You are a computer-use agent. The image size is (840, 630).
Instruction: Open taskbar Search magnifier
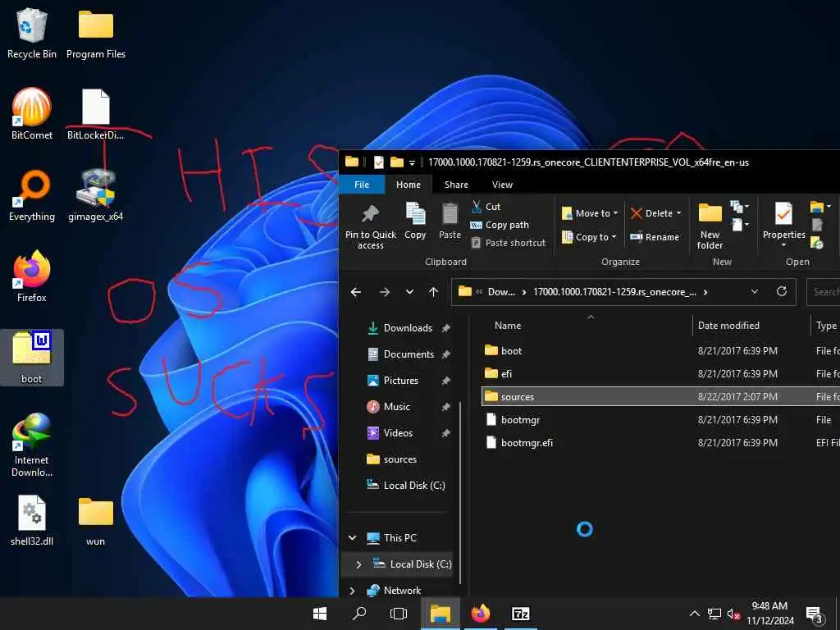359,614
